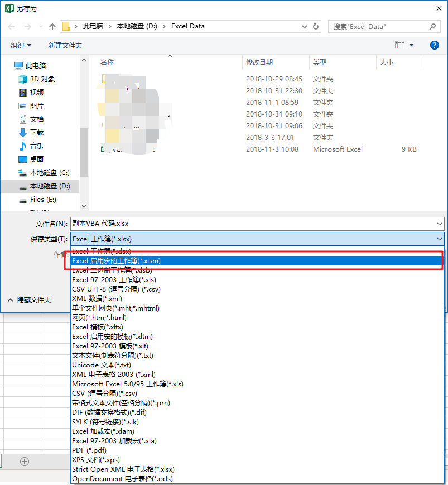This screenshot has height=485, width=448.
Task: Expand the 组织 dropdown menu
Action: pyautogui.click(x=21, y=45)
